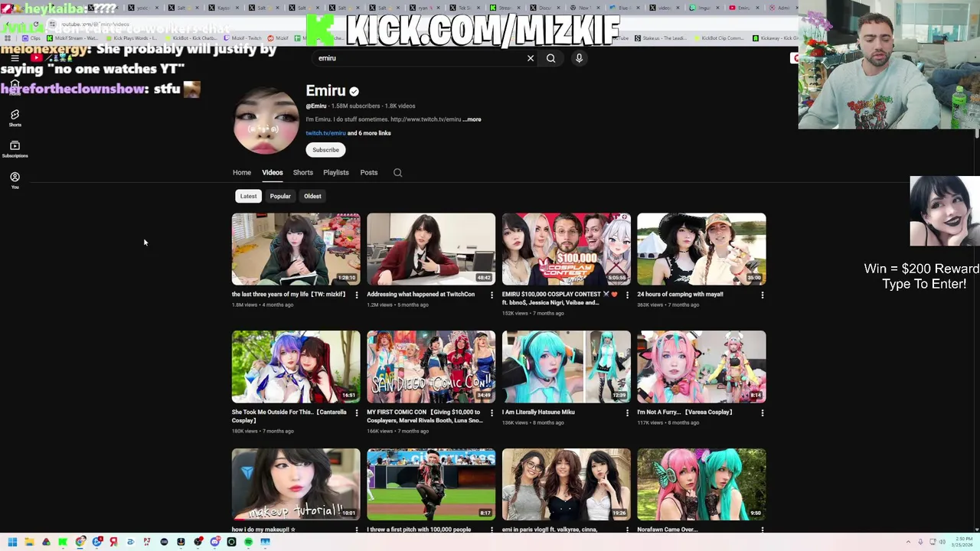
Task: Open the red Yandex-style Y taskbar icon
Action: [113, 542]
